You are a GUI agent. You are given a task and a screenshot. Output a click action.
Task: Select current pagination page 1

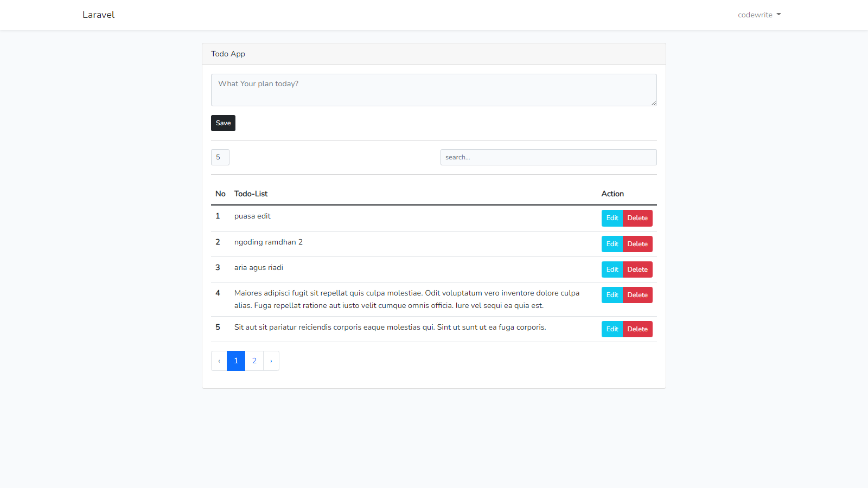point(235,361)
